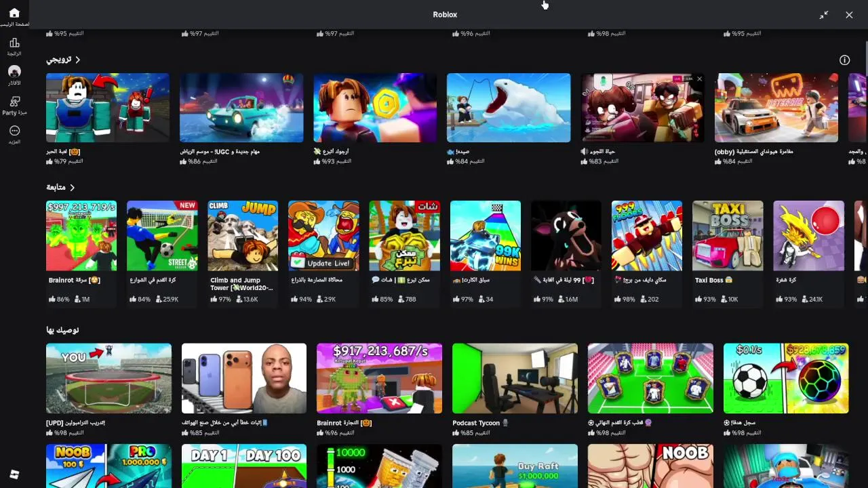The image size is (868, 488).
Task: Open the phone factory game thumbnail with iPhones
Action: (244, 378)
